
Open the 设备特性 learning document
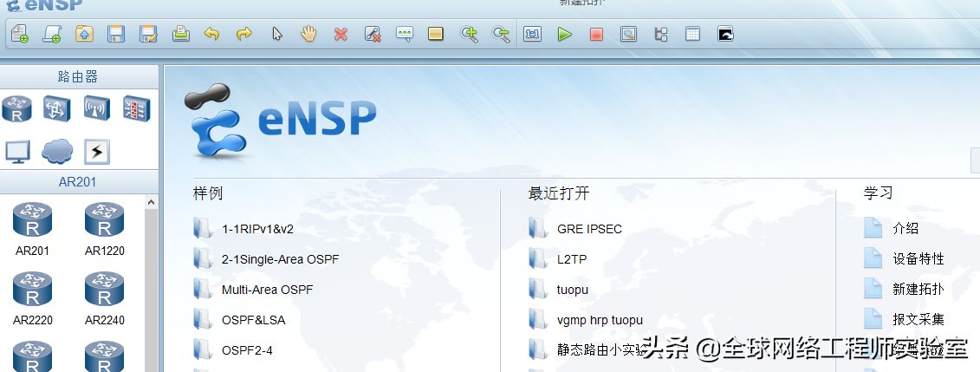pyautogui.click(x=918, y=259)
